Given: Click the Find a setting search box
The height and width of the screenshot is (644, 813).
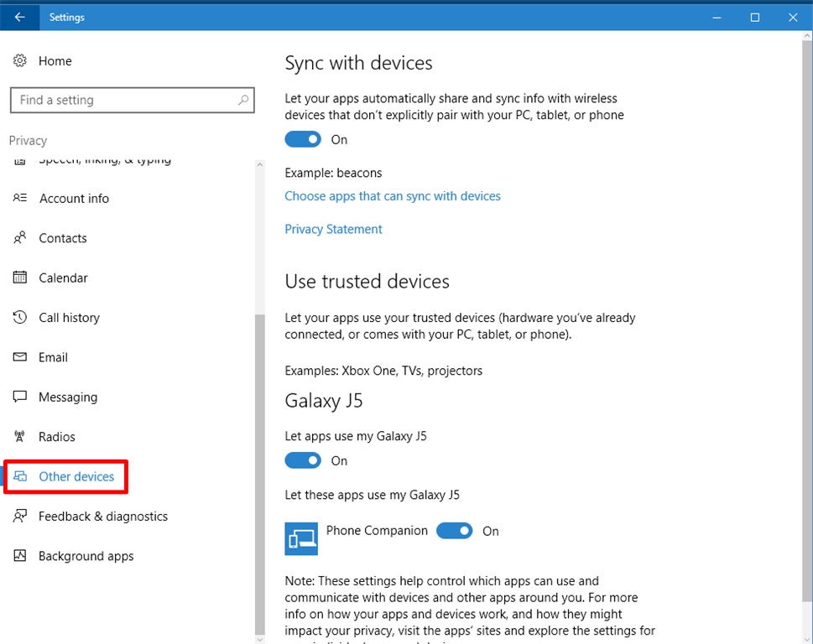Looking at the screenshot, I should click(x=126, y=100).
